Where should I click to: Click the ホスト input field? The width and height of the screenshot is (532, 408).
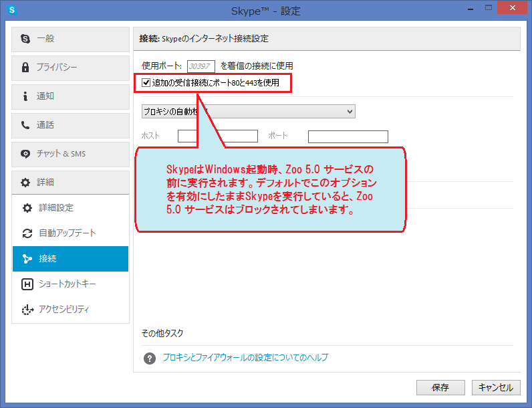[x=218, y=136]
